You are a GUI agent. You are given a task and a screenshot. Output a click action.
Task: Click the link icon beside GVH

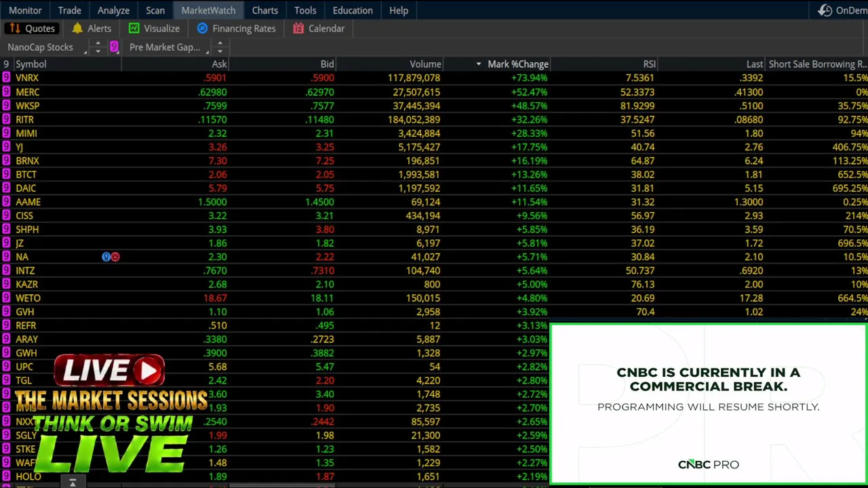(x=6, y=312)
